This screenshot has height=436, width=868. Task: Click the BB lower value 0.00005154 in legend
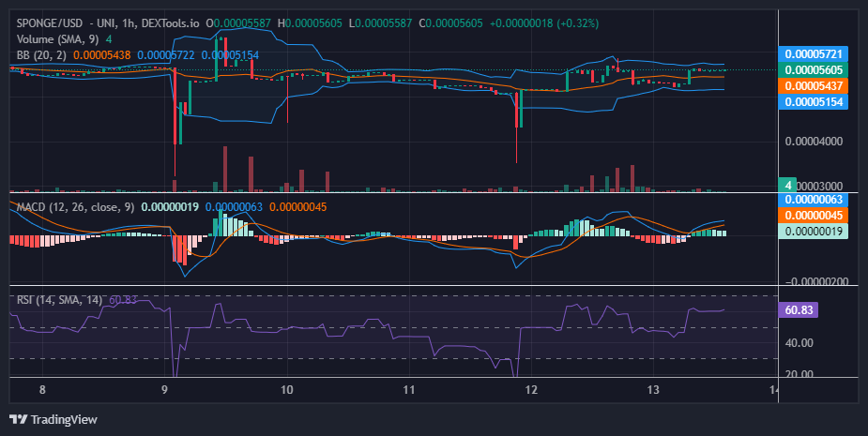230,55
